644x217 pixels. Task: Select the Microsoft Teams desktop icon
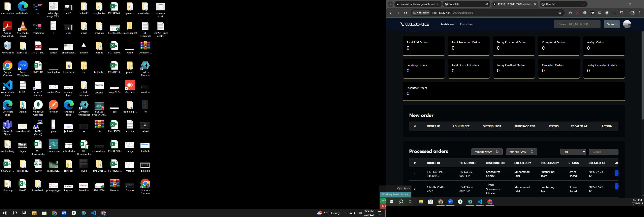[x=7, y=128]
